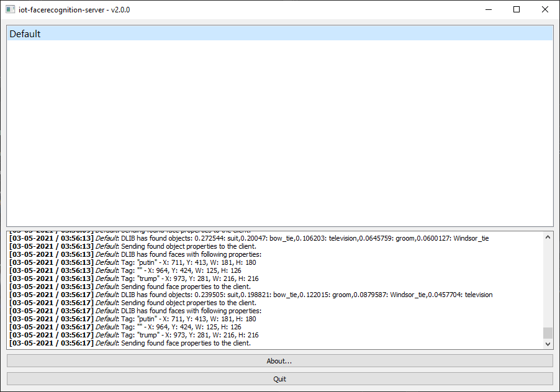Click the 03:56:13 "putin" tag log entry
The height and width of the screenshot is (392, 560).
(x=186, y=262)
